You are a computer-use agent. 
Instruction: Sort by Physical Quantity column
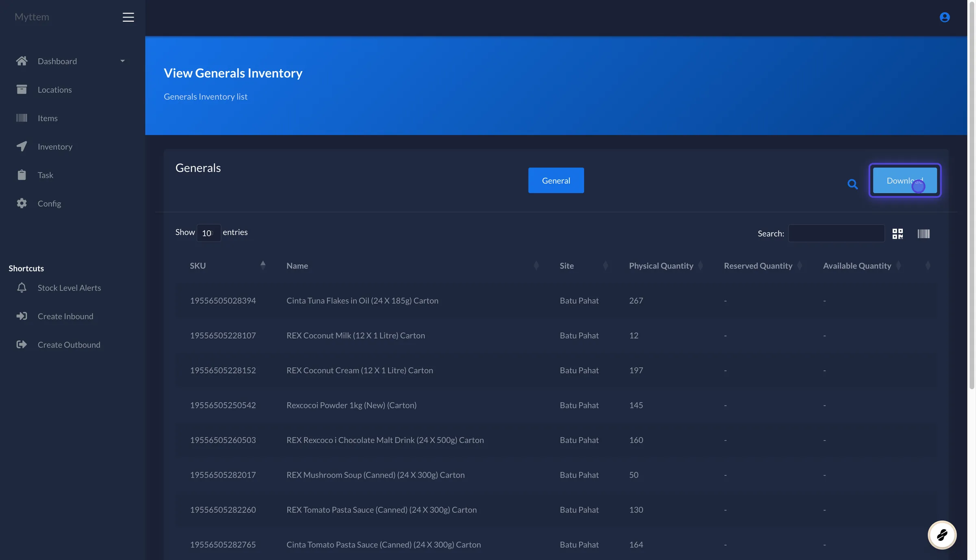pyautogui.click(x=665, y=266)
